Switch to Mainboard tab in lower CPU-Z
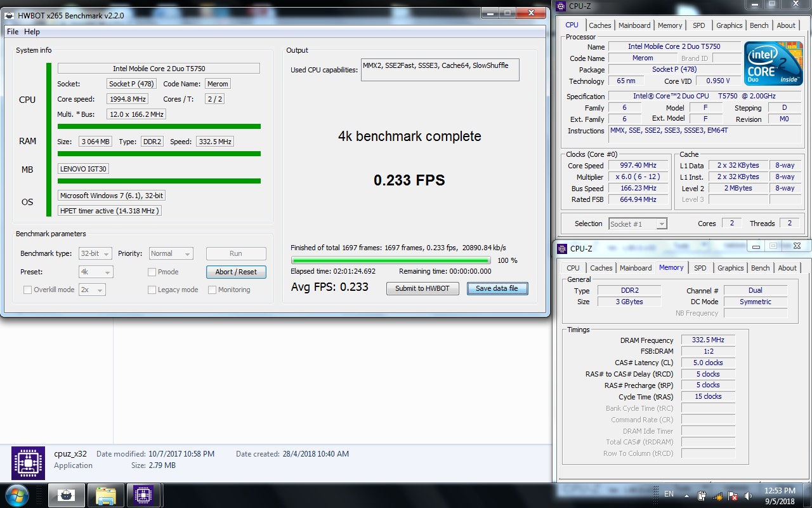Image resolution: width=812 pixels, height=508 pixels. click(636, 268)
